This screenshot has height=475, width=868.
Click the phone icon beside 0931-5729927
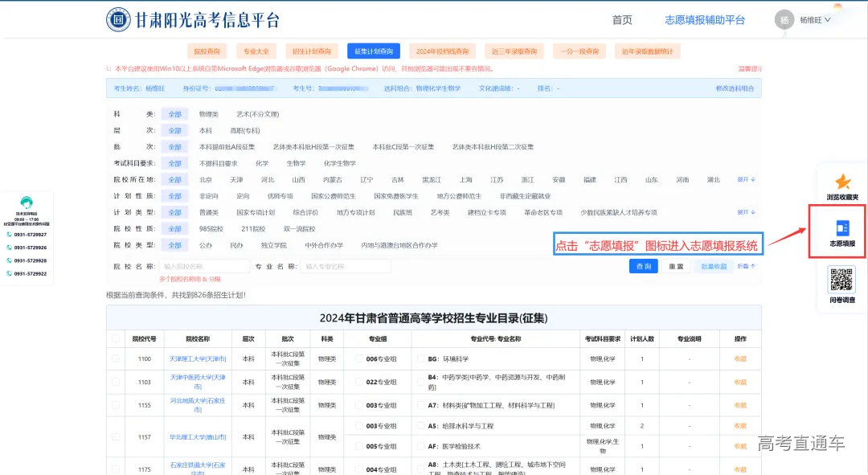click(9, 235)
